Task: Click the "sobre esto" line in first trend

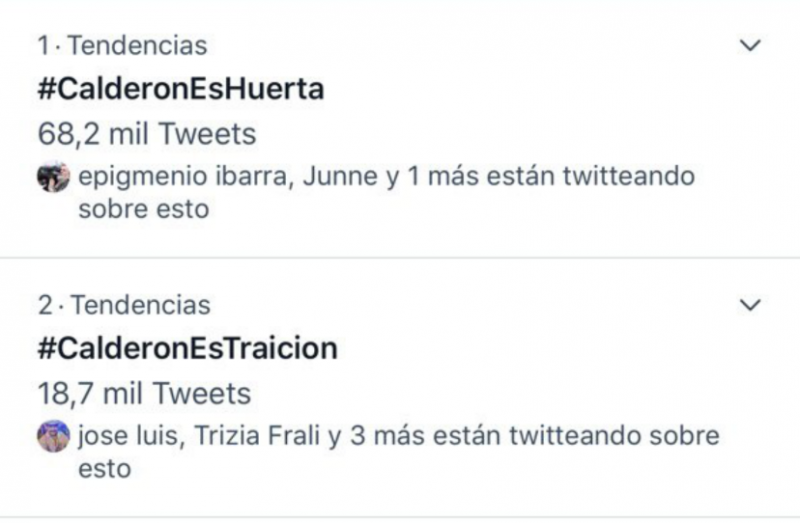Action: pyautogui.click(x=143, y=210)
